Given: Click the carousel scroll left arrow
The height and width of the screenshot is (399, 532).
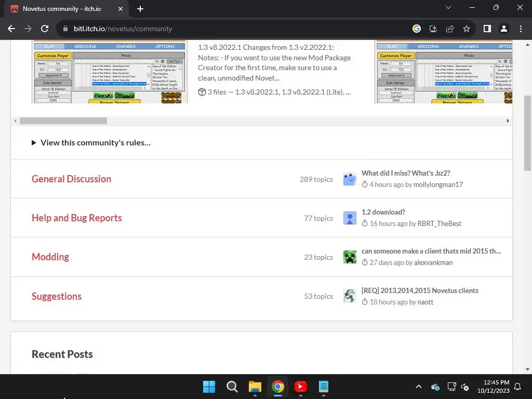Looking at the screenshot, I should click(15, 121).
